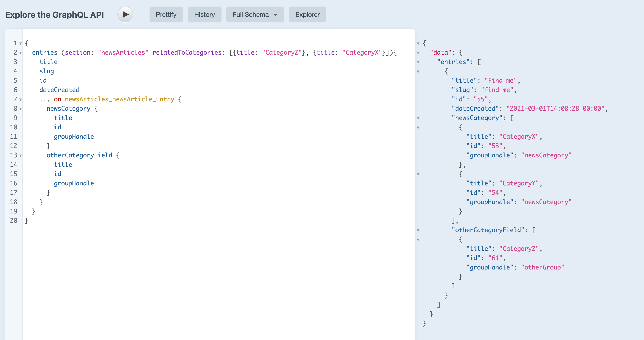644x340 pixels.
Task: Run the query using the play icon
Action: 125,14
